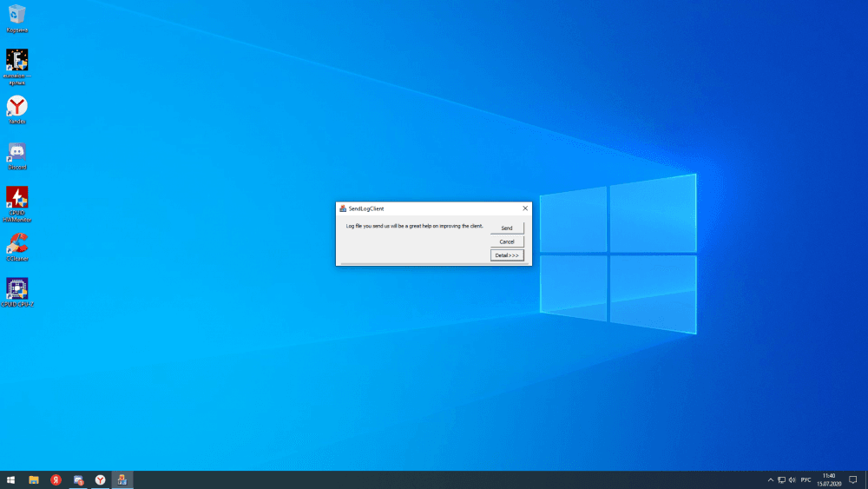
Task: Select the CPUID CPU-Z desktop shortcut
Action: [x=17, y=288]
